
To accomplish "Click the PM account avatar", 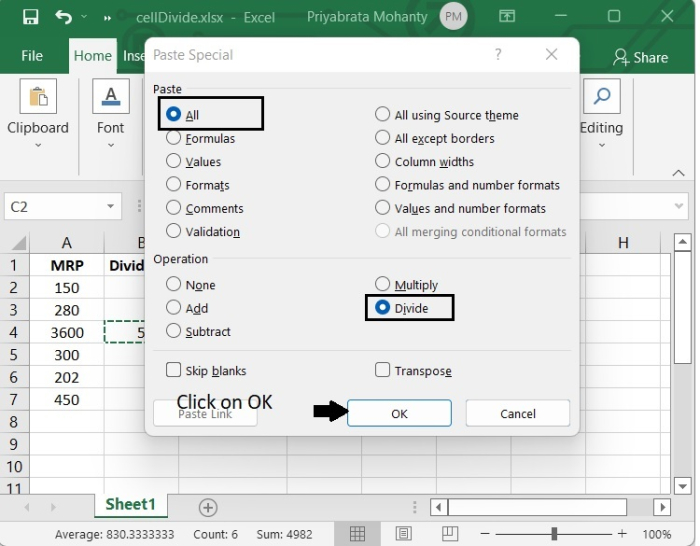I will pyautogui.click(x=453, y=17).
